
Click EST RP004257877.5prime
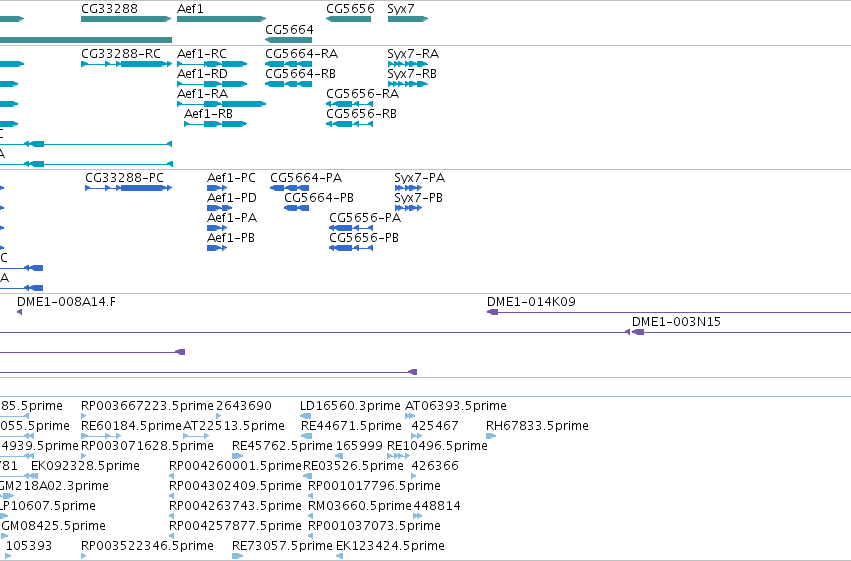pos(235,526)
